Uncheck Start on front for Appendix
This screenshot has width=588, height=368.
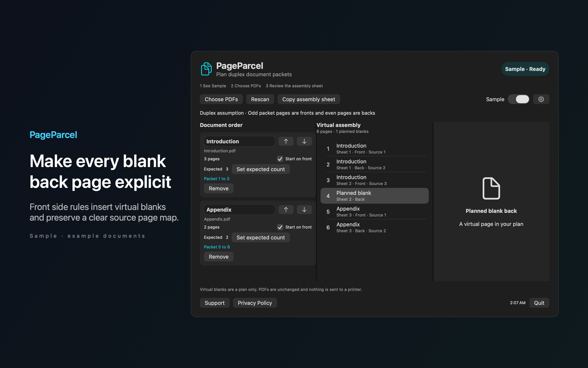[x=280, y=227]
